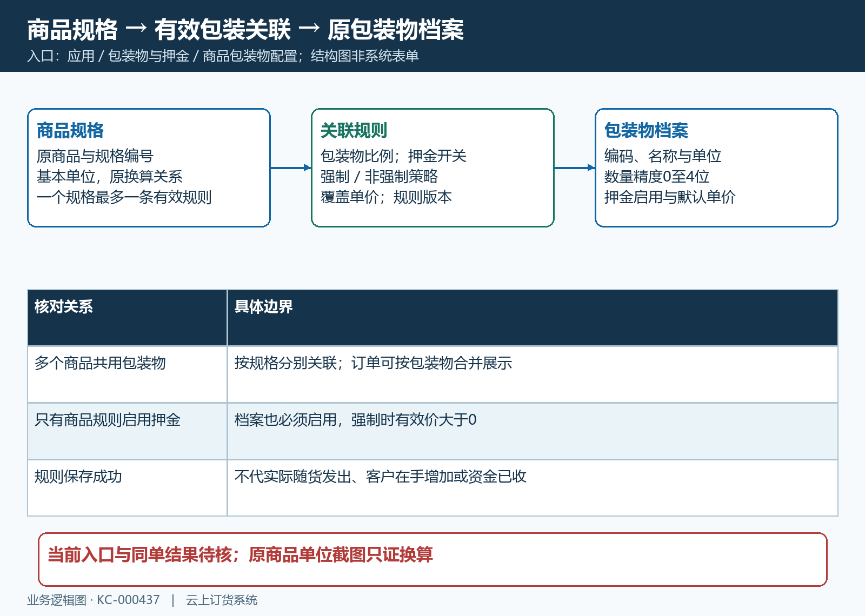Screen dimensions: 865x616
Task: Select the cell 规则保存成功
Action: pyautogui.click(x=128, y=488)
